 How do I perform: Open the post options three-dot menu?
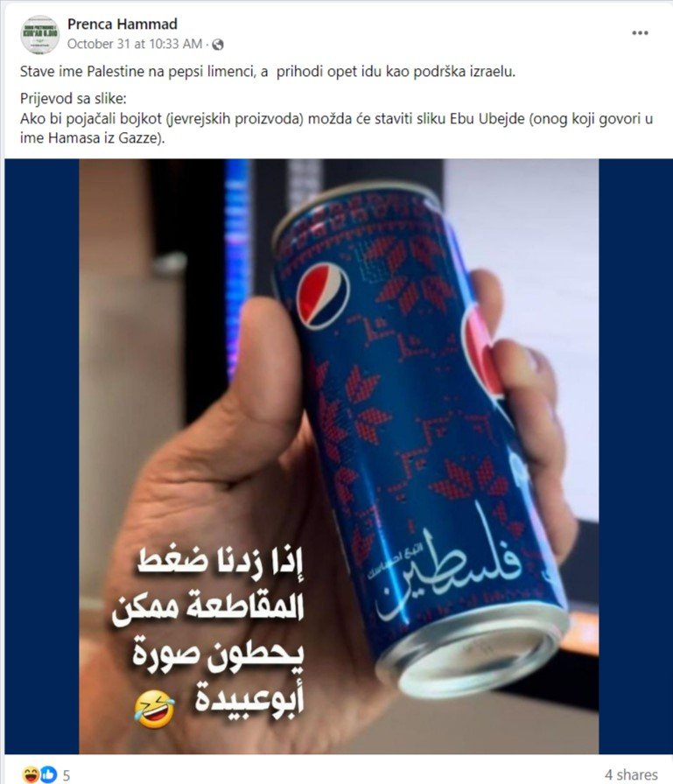point(640,33)
